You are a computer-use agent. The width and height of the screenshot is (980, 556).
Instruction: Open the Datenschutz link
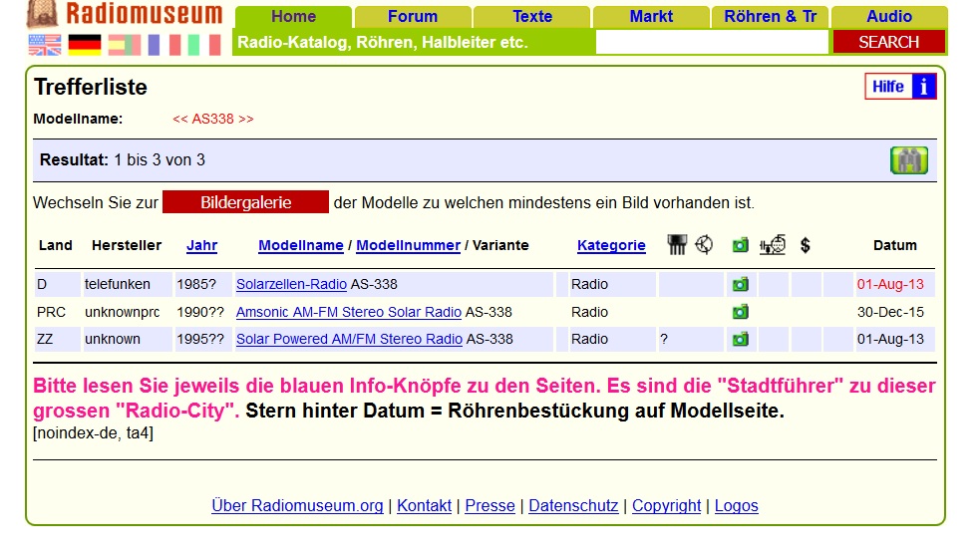(x=573, y=505)
